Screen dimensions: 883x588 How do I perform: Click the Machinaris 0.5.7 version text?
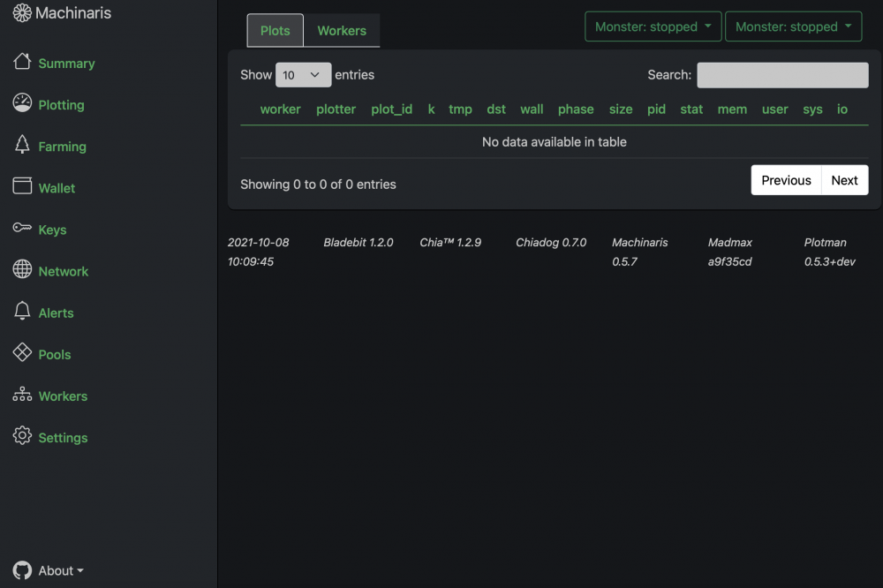pyautogui.click(x=639, y=252)
